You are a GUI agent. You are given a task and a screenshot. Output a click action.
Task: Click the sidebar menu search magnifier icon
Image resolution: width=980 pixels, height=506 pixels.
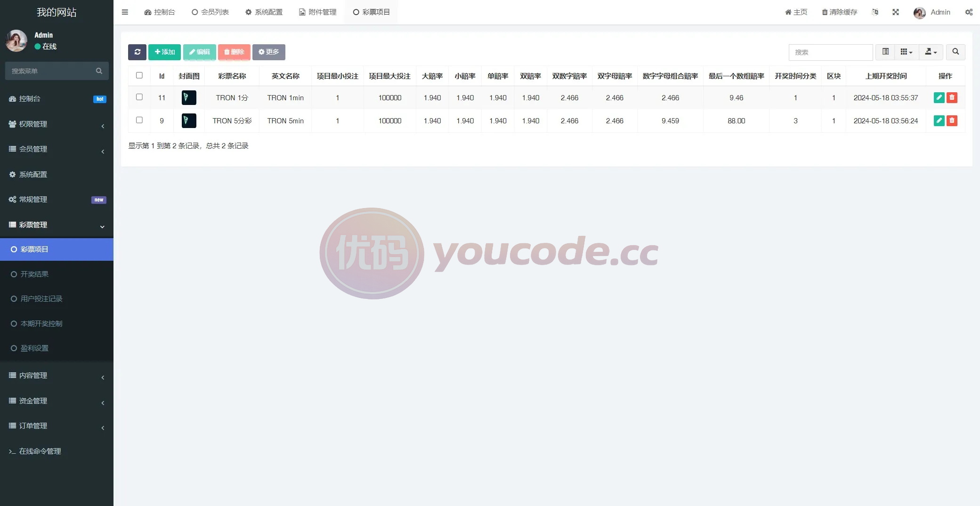[99, 71]
